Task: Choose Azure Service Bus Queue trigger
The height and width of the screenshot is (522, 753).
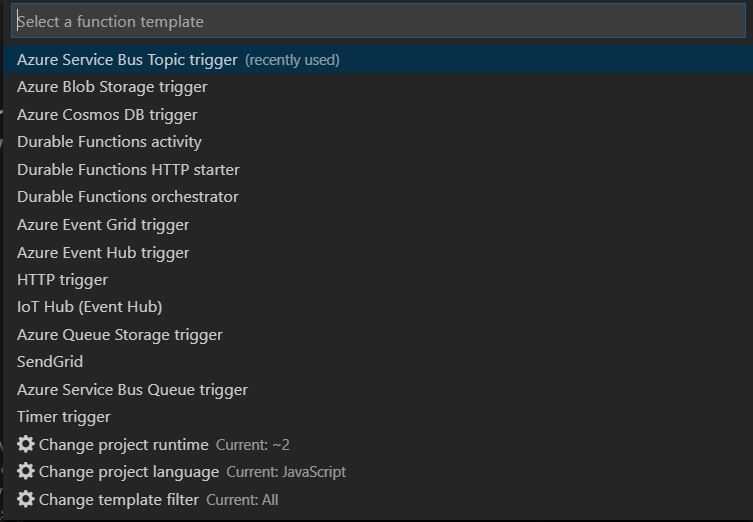Action: (x=378, y=389)
